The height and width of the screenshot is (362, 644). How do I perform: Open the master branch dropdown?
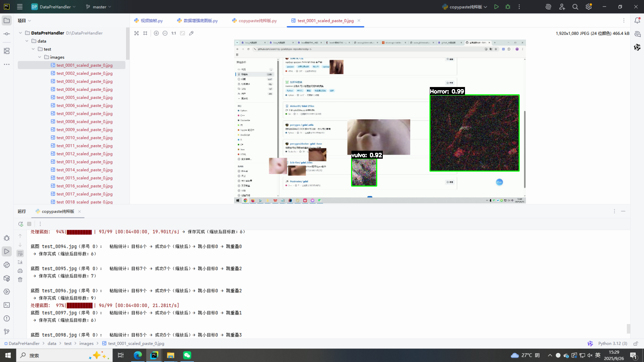(99, 7)
